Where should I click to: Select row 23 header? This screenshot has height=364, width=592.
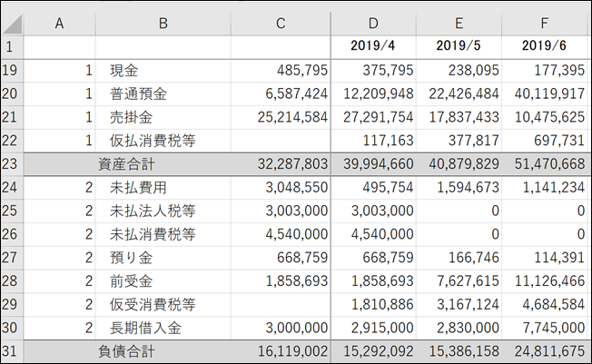12,164
